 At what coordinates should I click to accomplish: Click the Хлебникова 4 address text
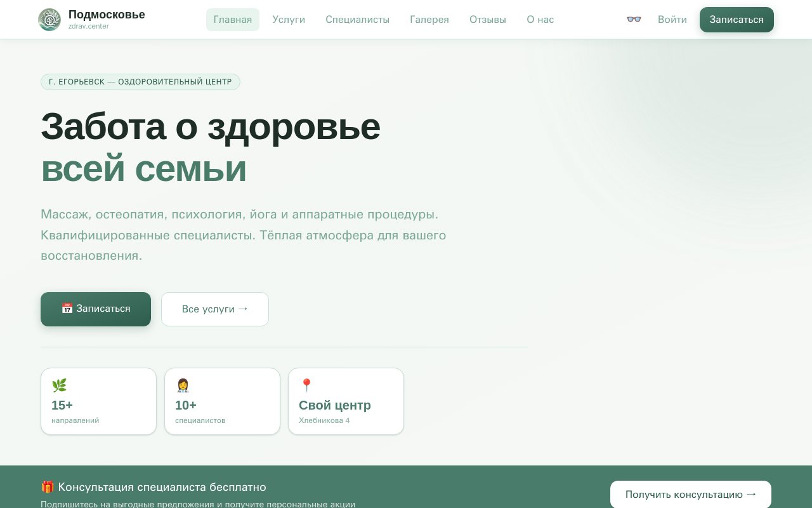[324, 420]
